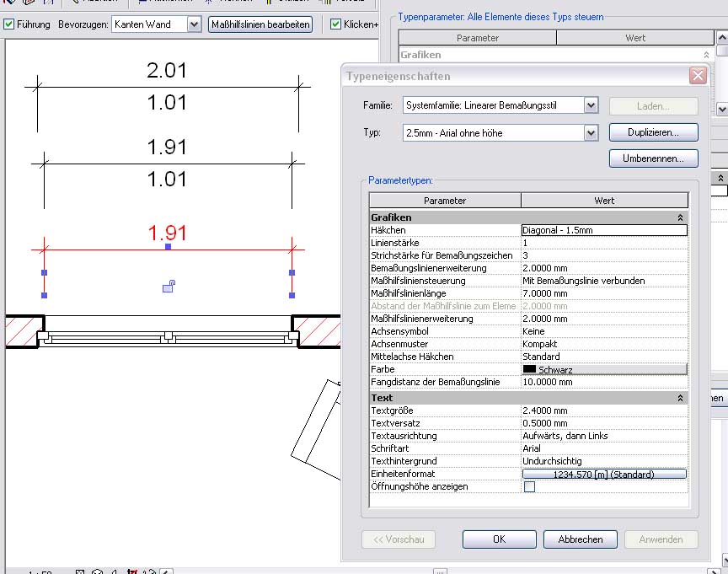The width and height of the screenshot is (728, 574).
Task: Collapse the Grafiken section in Typeneigenschaften
Action: 680,217
